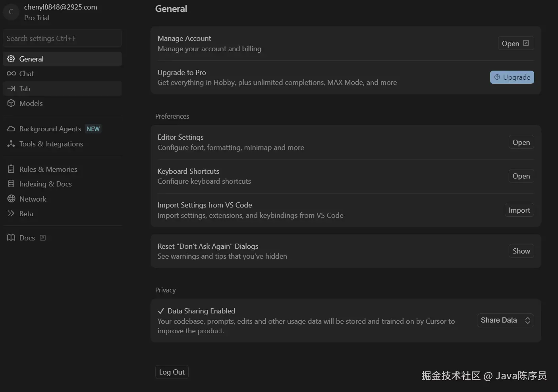
Task: Click the Beta chevrons icon
Action: point(11,213)
